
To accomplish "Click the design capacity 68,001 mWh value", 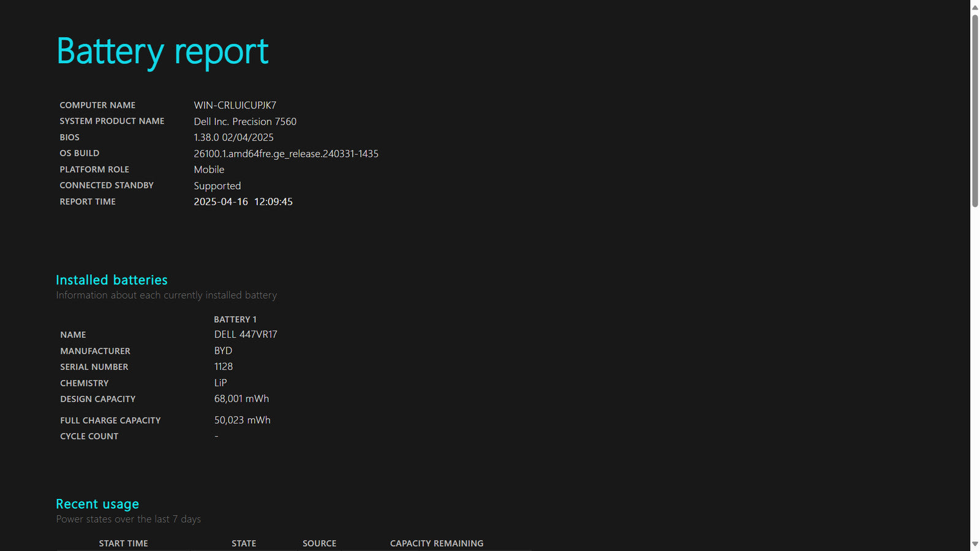I will click(x=241, y=399).
